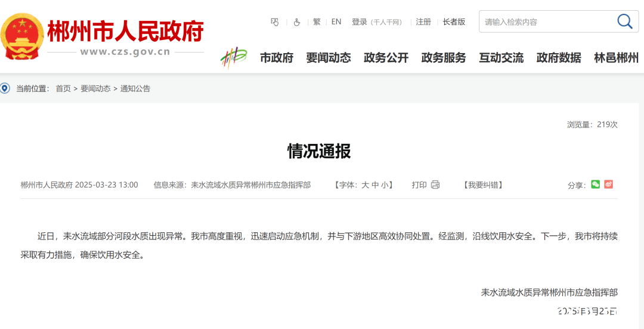Click the 当前位置 label
644x329 pixels.
(32, 88)
